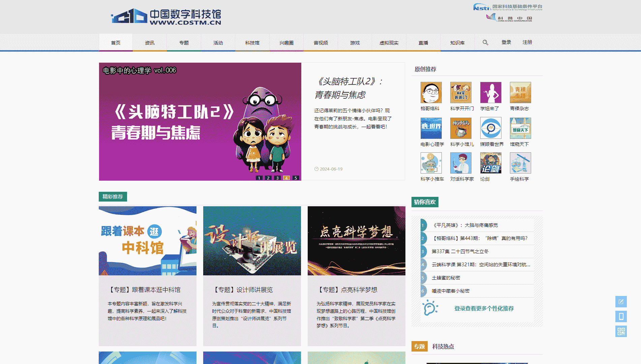Open the 游戏 nav tab
The image size is (641, 364).
(355, 43)
